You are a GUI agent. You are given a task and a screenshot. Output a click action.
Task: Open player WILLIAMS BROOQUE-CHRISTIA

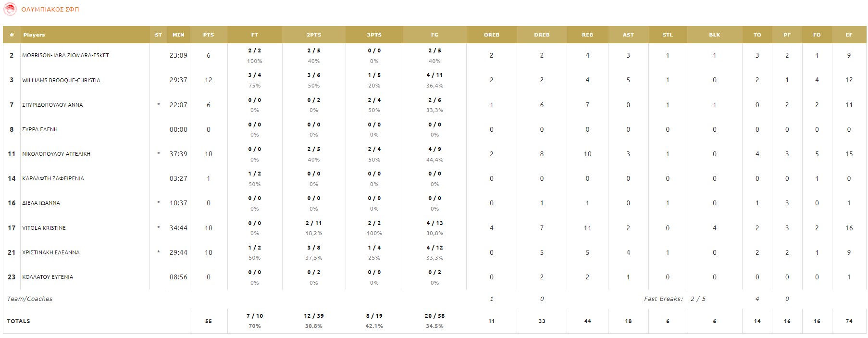click(x=61, y=80)
